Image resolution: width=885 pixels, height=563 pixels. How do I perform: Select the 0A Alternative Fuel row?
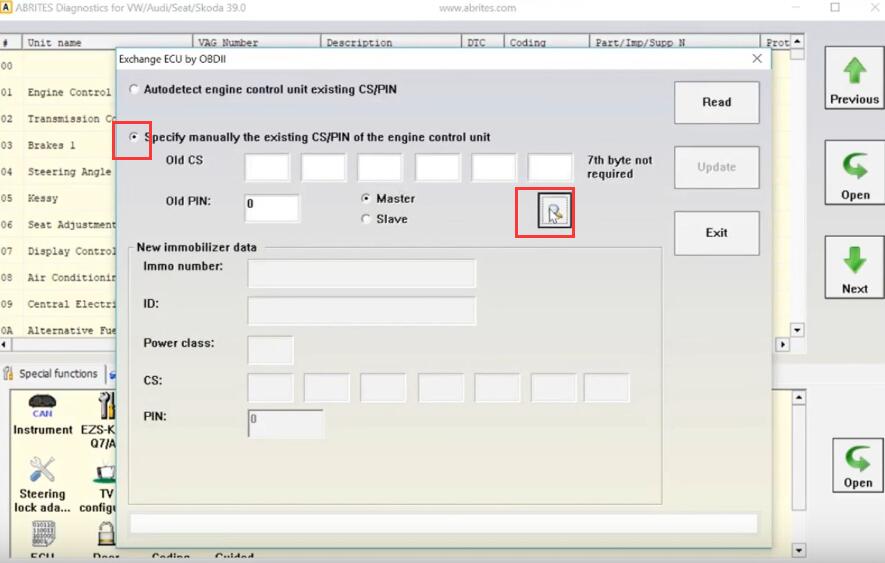point(58,330)
